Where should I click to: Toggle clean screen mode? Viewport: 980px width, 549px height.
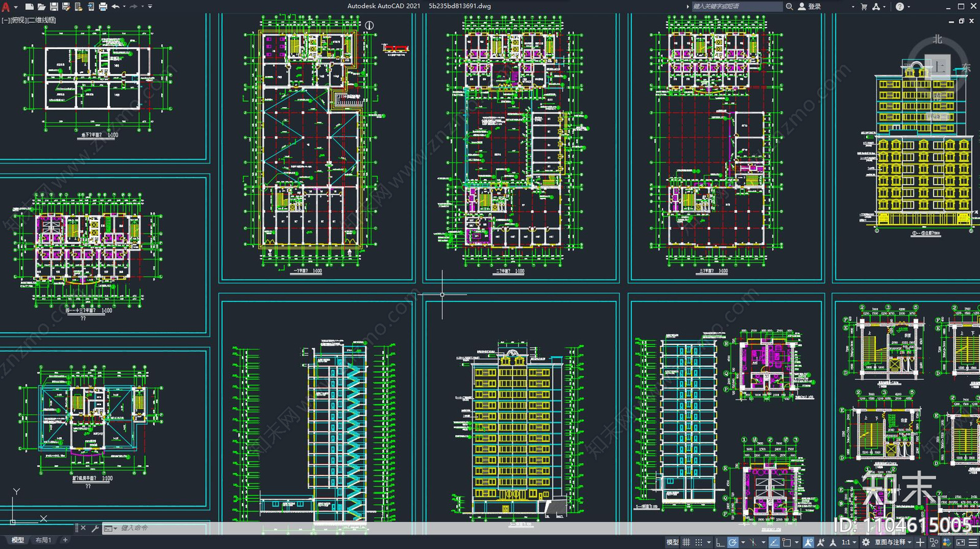tap(960, 542)
